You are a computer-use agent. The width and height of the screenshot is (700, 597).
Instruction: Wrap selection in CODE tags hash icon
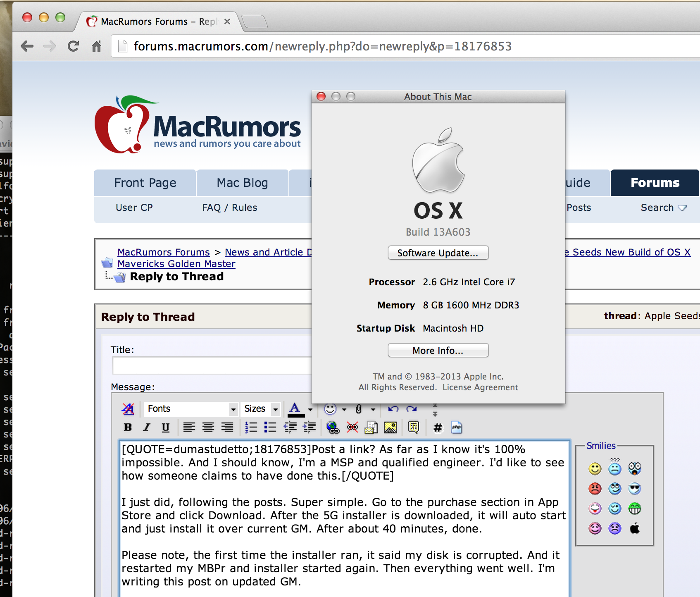[x=438, y=427]
